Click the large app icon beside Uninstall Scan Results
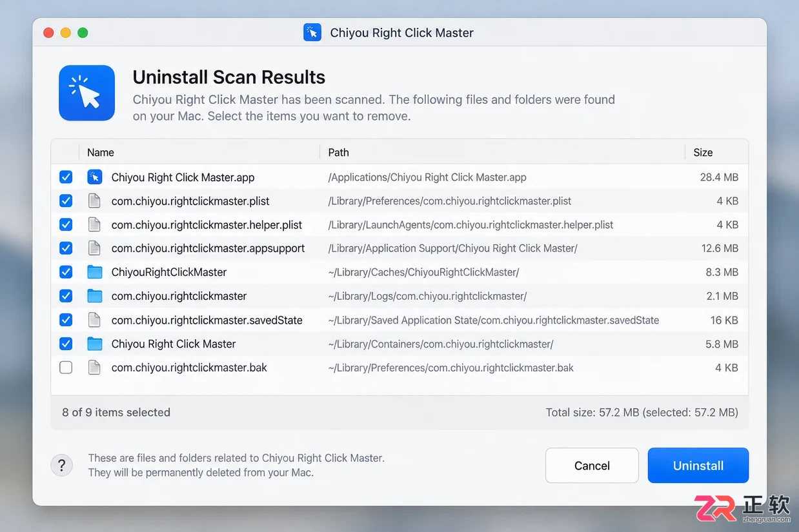Viewport: 799px width, 532px height. tap(87, 93)
